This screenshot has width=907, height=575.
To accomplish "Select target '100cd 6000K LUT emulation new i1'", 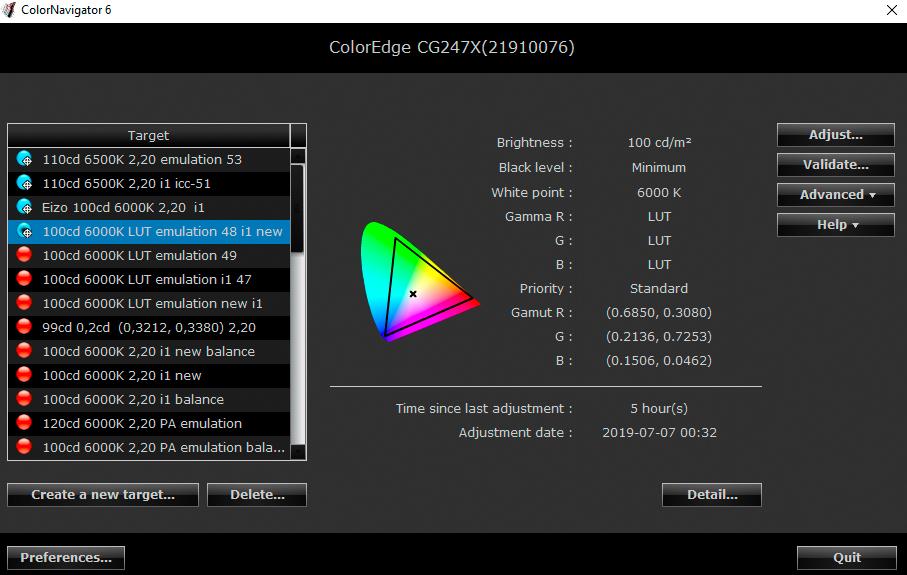I will coord(149,304).
